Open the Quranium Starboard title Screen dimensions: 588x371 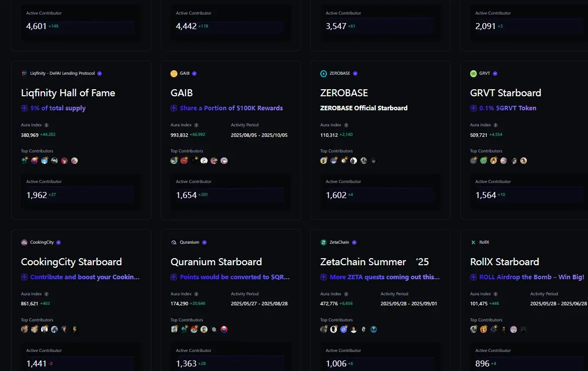[216, 262]
